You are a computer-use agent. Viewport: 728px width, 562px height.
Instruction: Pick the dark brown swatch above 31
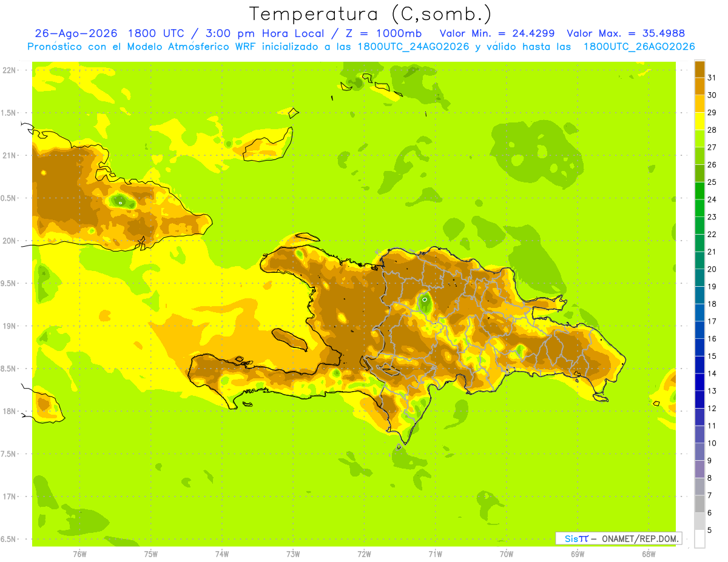(699, 69)
